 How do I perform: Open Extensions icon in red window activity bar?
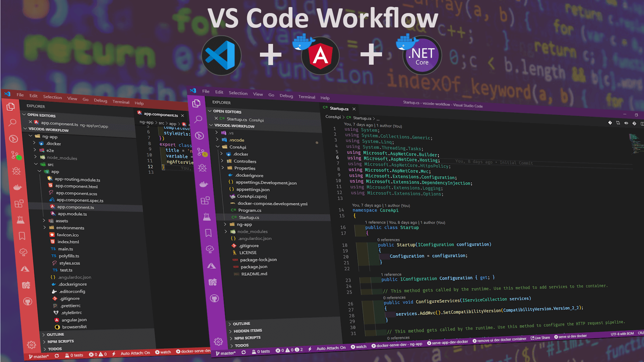(19, 203)
